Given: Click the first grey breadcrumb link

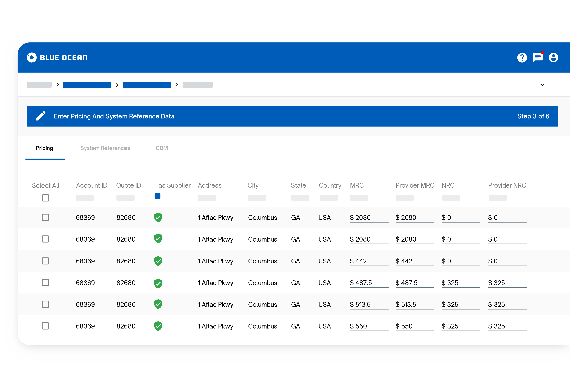Looking at the screenshot, I should pyautogui.click(x=39, y=85).
